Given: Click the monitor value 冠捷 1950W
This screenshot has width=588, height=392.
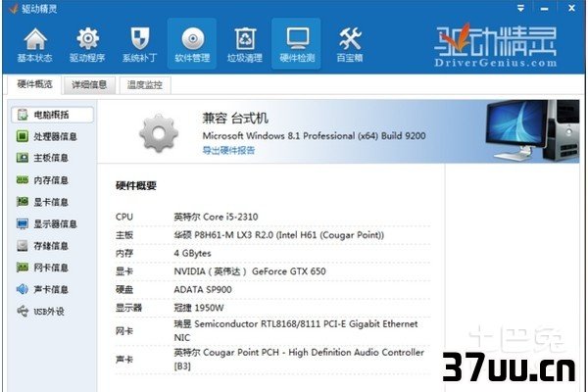Looking at the screenshot, I should 199,308.
